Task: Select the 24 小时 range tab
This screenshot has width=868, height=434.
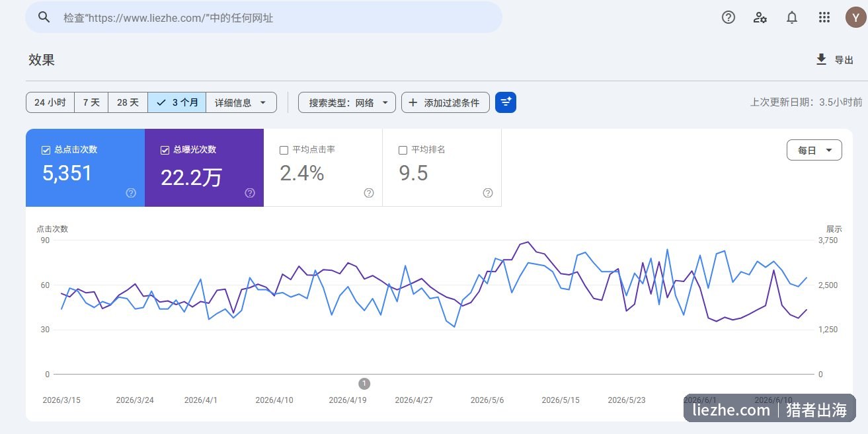Action: [x=50, y=102]
